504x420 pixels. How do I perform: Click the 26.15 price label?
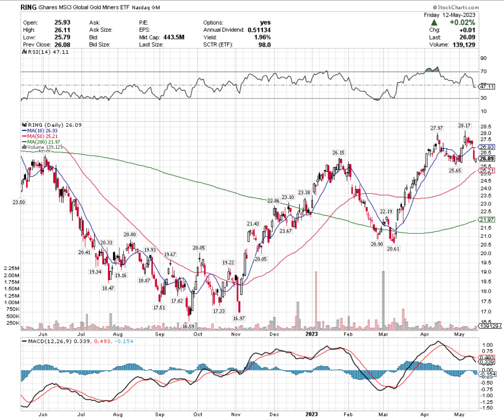tap(338, 153)
